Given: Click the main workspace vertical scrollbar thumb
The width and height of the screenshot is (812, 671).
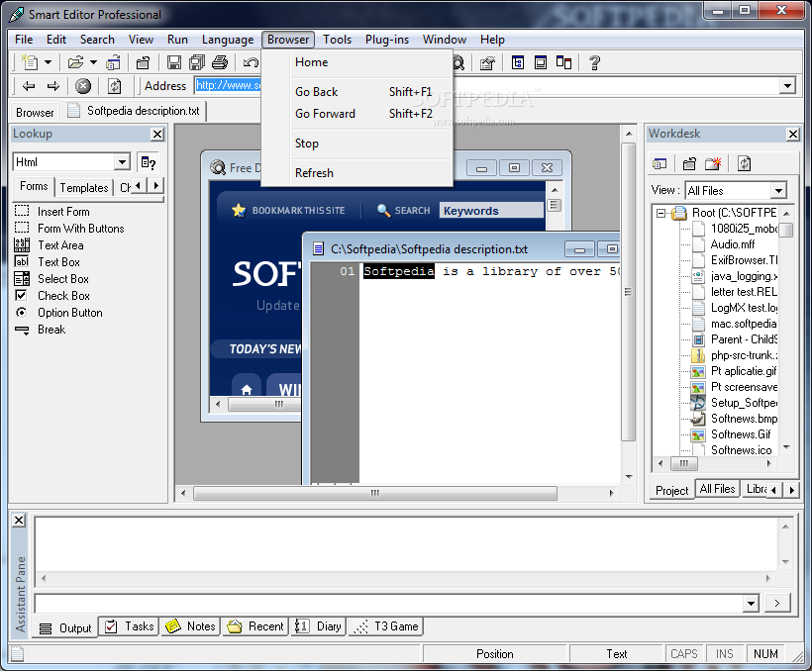Looking at the screenshot, I should pyautogui.click(x=628, y=293).
